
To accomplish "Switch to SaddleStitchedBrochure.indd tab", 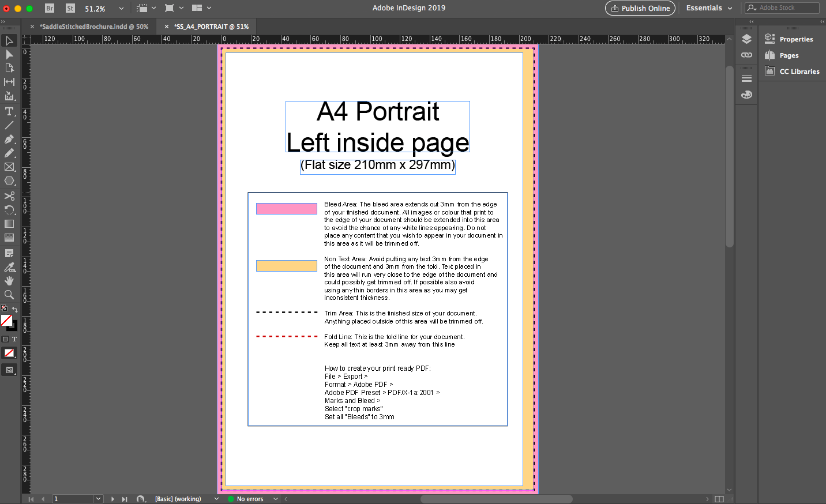I will (x=94, y=27).
